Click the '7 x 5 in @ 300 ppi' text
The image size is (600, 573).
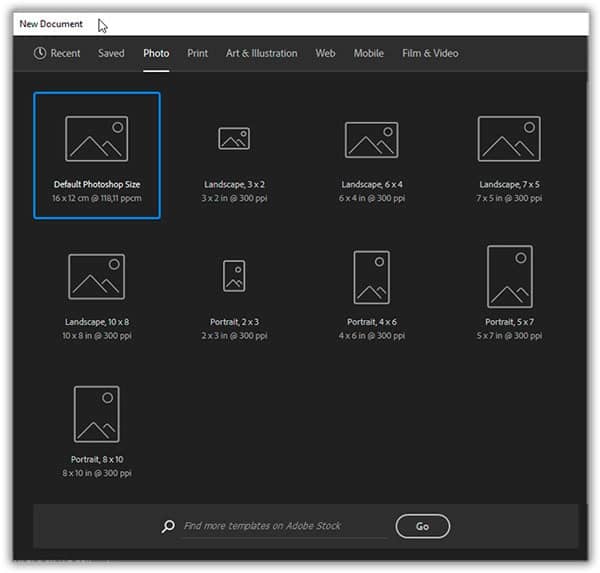coord(509,198)
